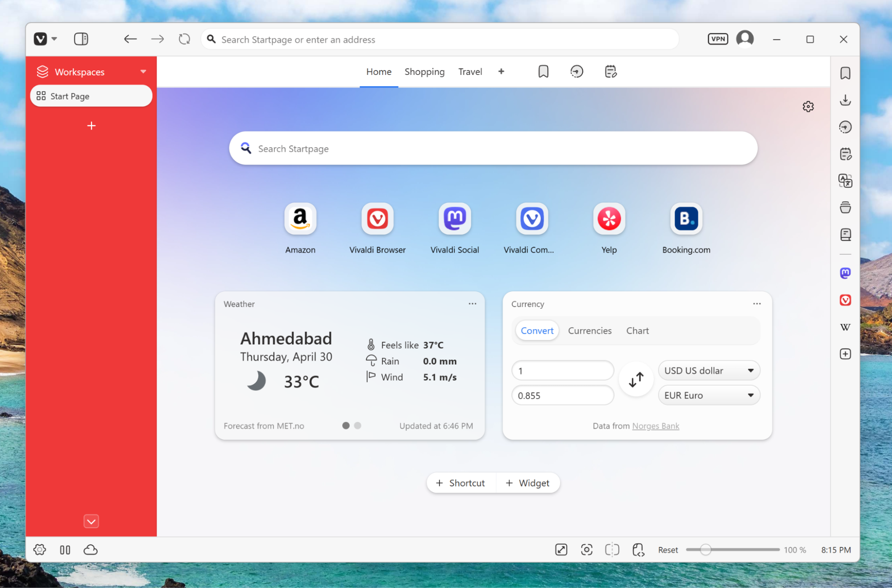Open the EUR Euro dropdown

tap(709, 395)
